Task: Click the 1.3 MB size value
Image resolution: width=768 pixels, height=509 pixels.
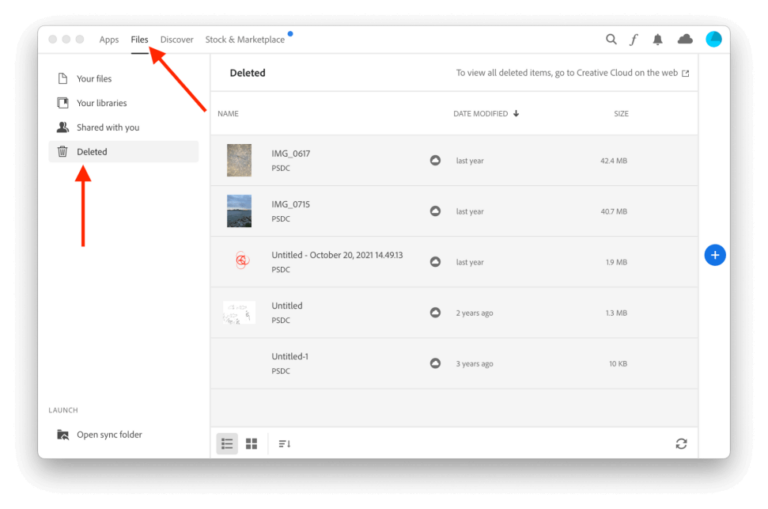Action: click(x=616, y=313)
